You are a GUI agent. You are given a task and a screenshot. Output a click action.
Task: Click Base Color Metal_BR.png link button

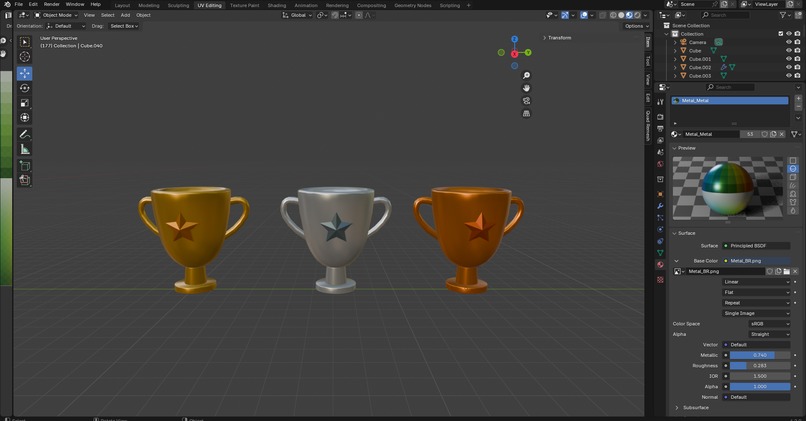pyautogui.click(x=756, y=261)
